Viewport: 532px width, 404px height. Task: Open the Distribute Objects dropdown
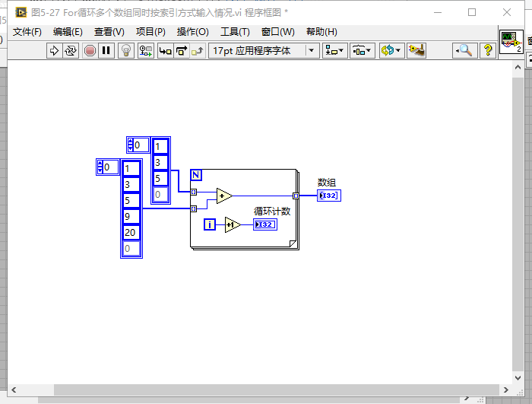click(362, 51)
